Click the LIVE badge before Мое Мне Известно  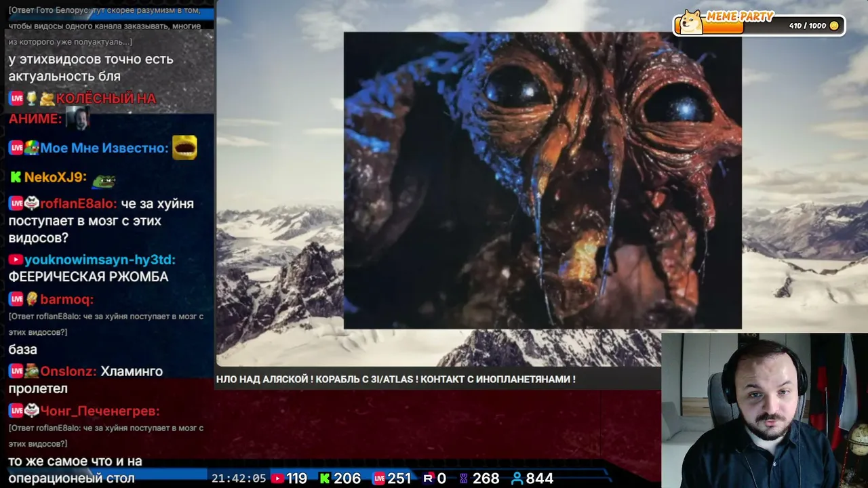(16, 148)
